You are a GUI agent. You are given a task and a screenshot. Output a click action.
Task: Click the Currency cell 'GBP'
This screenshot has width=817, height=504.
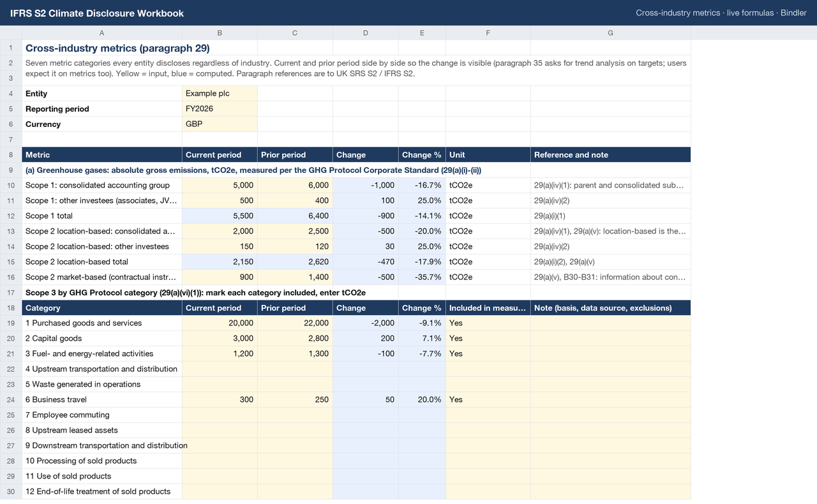(220, 124)
